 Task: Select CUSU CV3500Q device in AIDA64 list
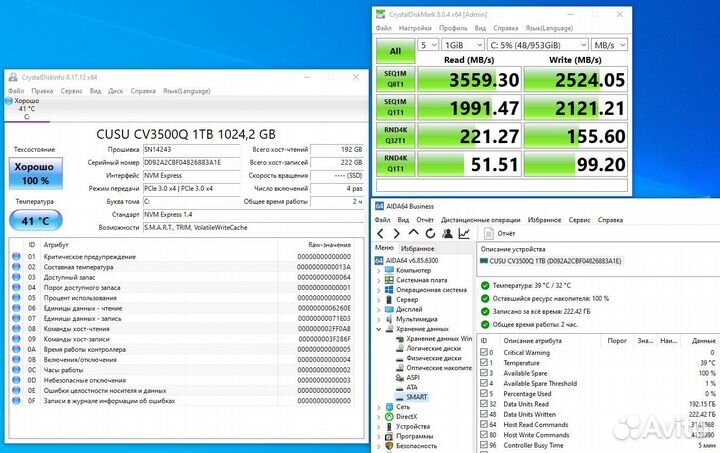[551, 261]
